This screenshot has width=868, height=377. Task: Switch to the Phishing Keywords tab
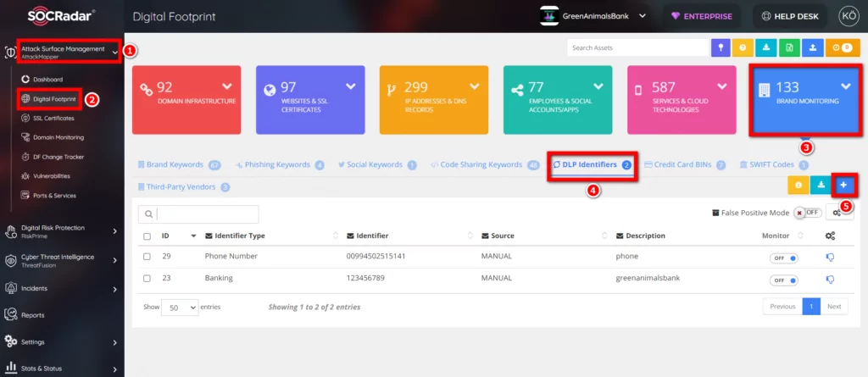pos(279,164)
